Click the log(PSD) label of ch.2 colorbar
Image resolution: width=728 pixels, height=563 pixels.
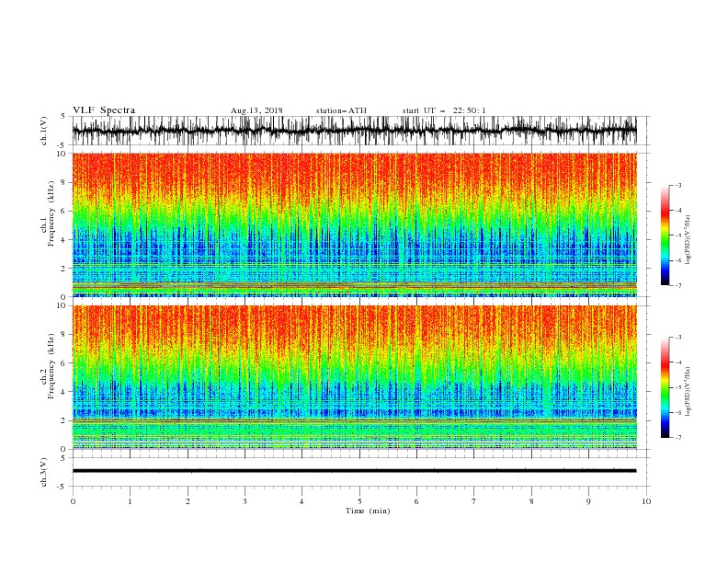[688, 391]
